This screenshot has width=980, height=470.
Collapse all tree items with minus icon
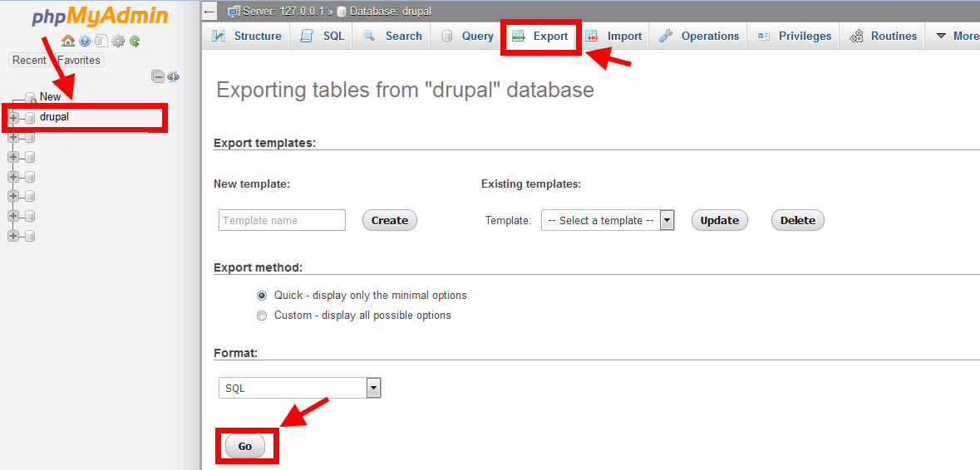[158, 76]
